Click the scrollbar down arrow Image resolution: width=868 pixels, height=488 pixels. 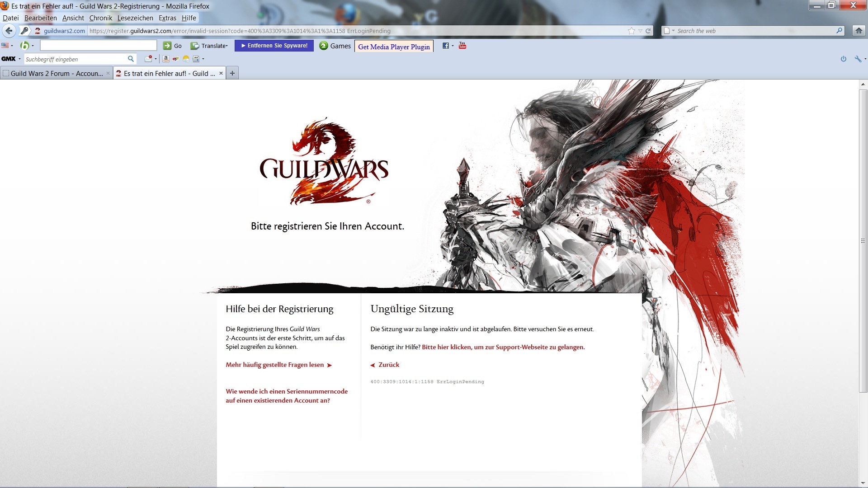863,483
